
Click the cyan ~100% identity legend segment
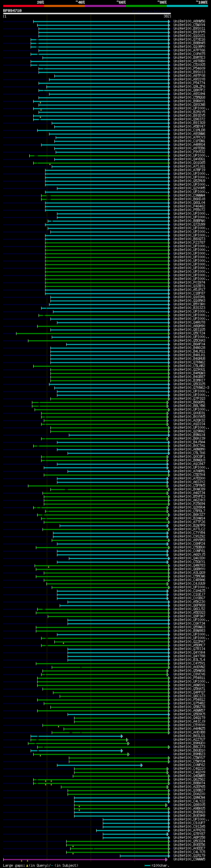click(187, 6)
